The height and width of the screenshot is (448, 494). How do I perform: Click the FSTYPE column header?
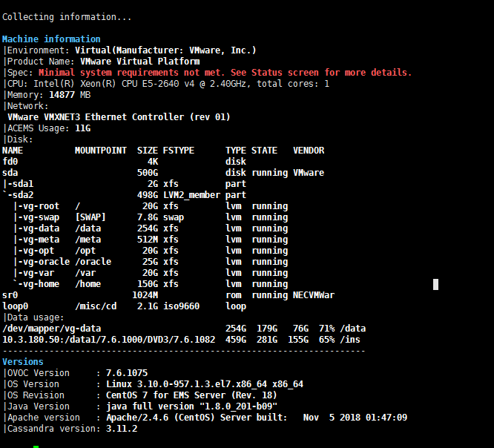point(178,150)
